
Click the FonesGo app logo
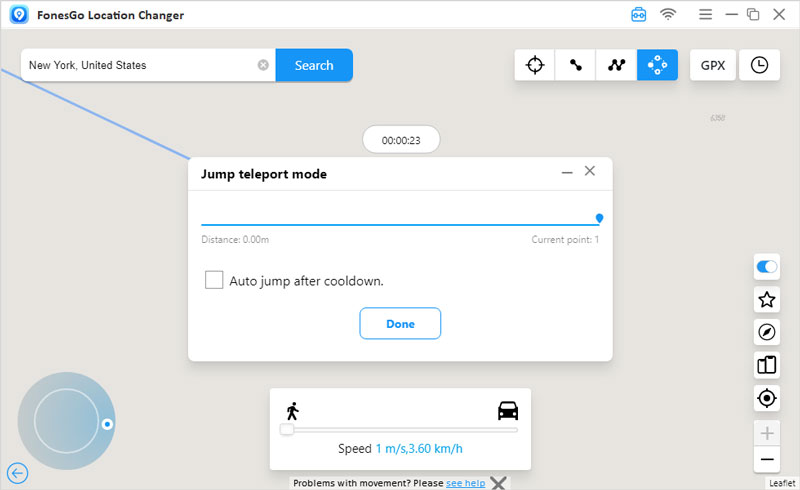[x=19, y=14]
